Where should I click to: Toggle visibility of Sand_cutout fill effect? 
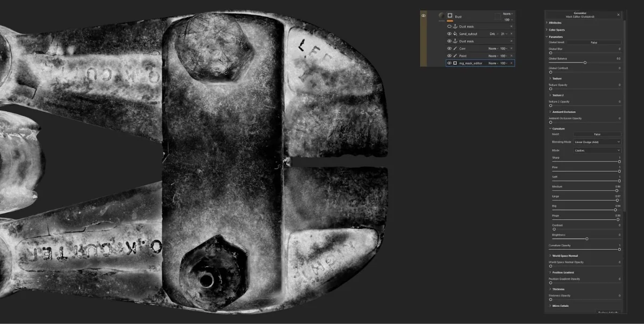[x=449, y=34]
